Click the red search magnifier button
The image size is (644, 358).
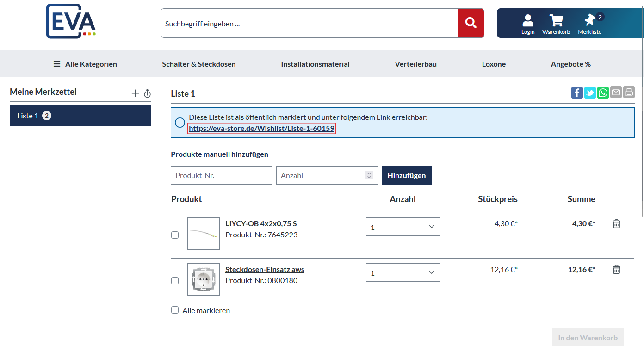coord(471,23)
